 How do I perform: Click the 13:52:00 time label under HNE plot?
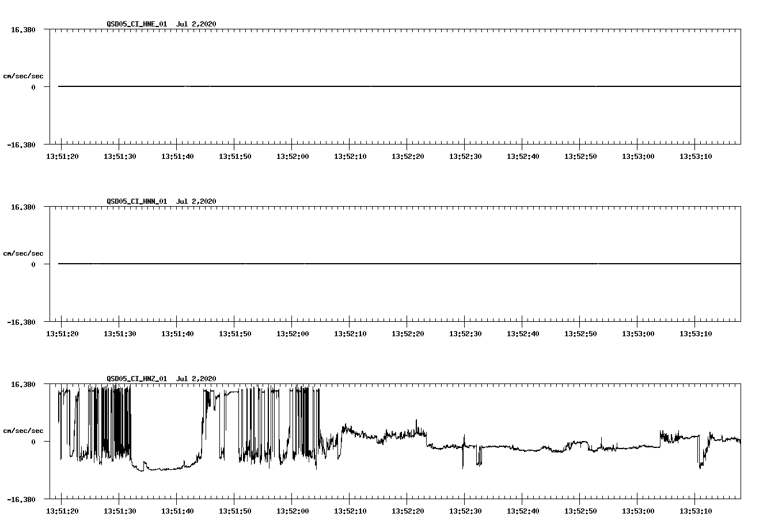(293, 157)
